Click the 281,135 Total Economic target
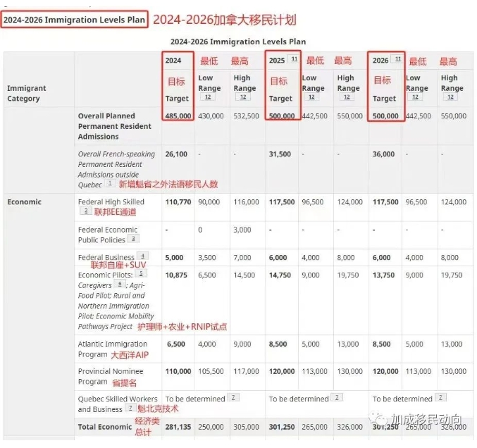This screenshot has width=477, height=448. pos(178,427)
